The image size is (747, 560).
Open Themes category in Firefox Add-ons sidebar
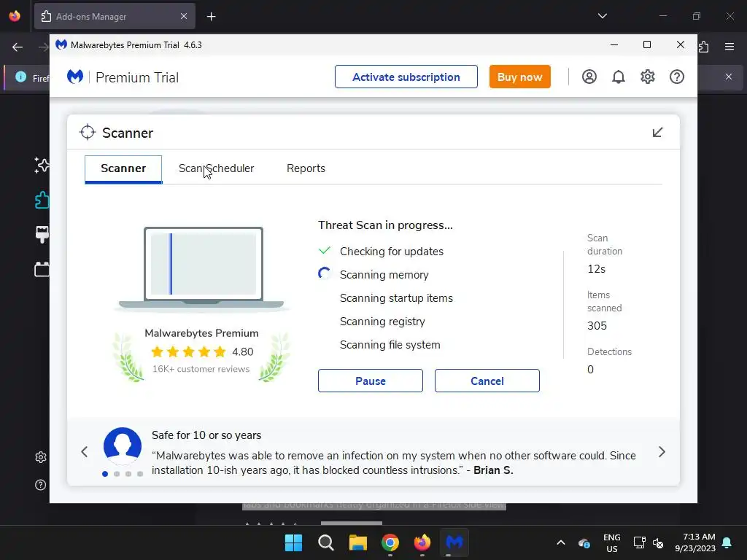click(42, 235)
